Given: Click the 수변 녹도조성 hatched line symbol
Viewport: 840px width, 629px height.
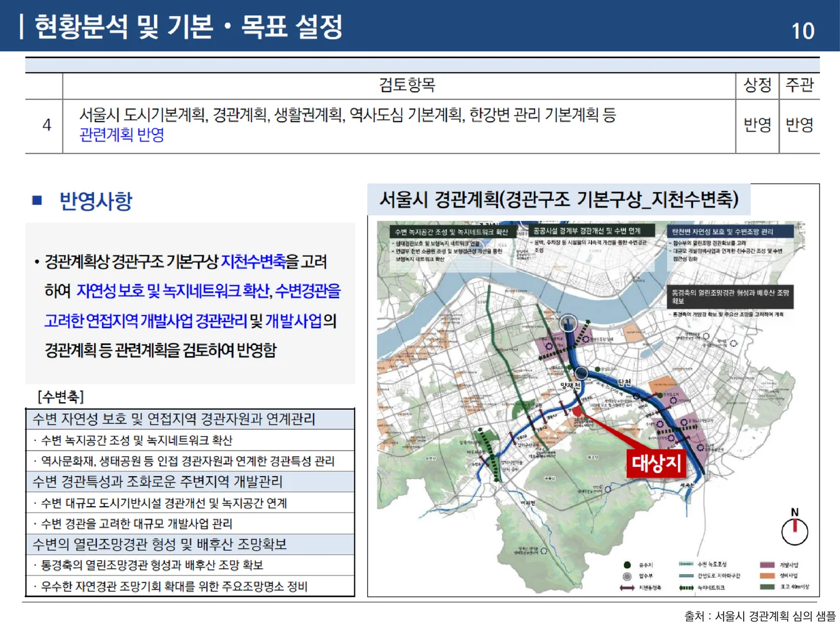Looking at the screenshot, I should (686, 564).
